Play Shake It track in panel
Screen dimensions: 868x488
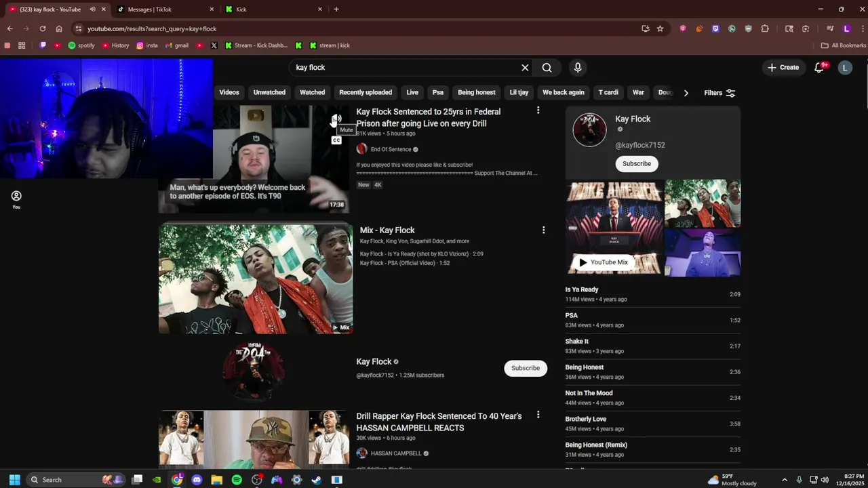point(652,346)
